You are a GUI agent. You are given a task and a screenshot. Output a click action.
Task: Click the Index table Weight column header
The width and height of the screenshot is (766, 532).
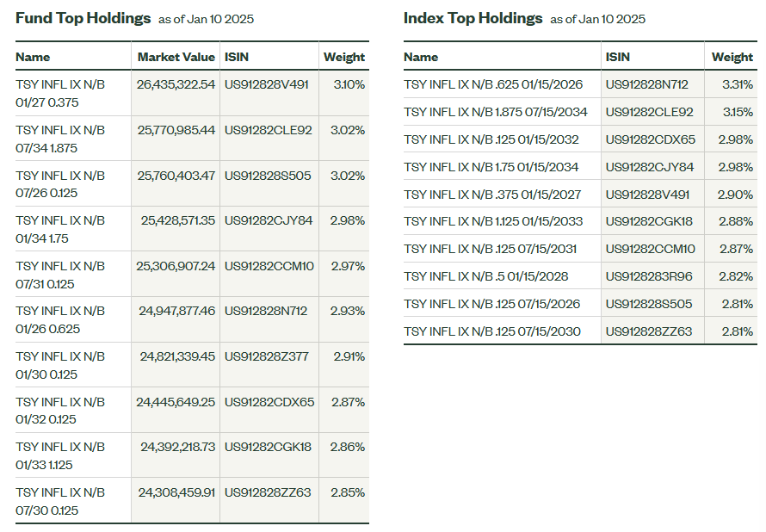pyautogui.click(x=732, y=57)
